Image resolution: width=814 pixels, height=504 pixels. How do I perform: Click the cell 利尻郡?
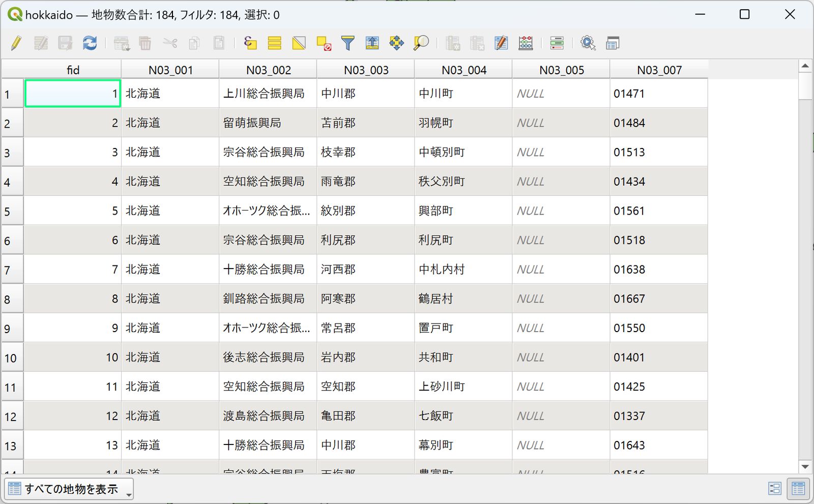[x=365, y=240]
